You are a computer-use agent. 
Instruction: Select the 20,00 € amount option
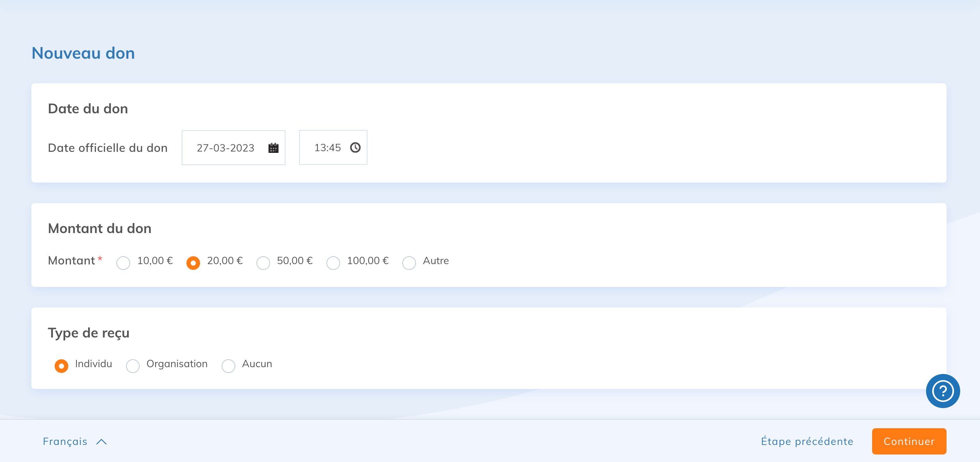click(x=193, y=263)
